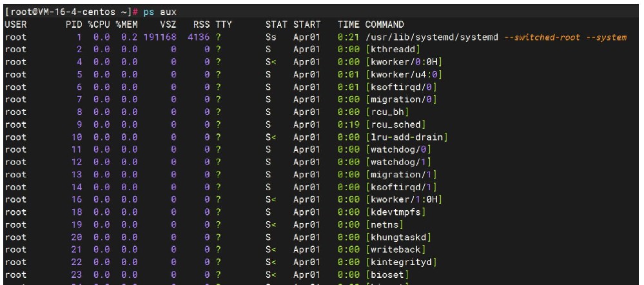The image size is (644, 285).
Task: Click TIME value 0:19 of rcu_sched
Action: 348,124
